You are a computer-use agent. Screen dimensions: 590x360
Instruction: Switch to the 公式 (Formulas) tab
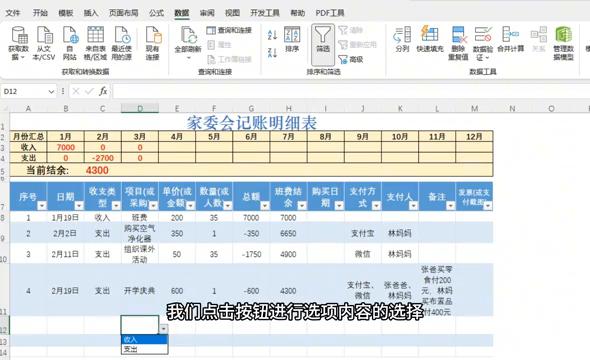(x=156, y=13)
